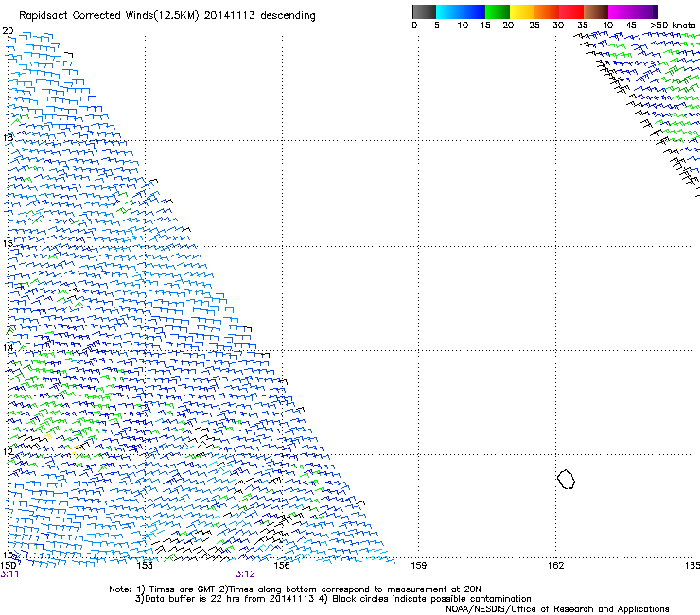Click the 'NOAA/NESDIS/Office of Research and Applications' credit
This screenshot has width=700, height=615.
(557, 609)
